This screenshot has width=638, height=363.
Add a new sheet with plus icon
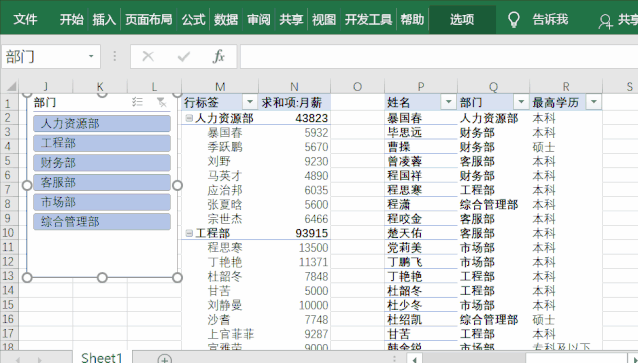pos(164,359)
